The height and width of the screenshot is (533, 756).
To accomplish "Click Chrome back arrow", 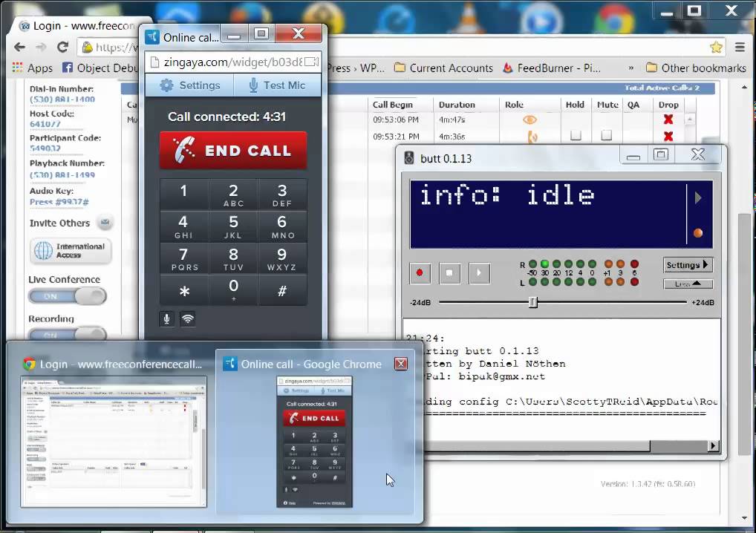I will coord(19,48).
